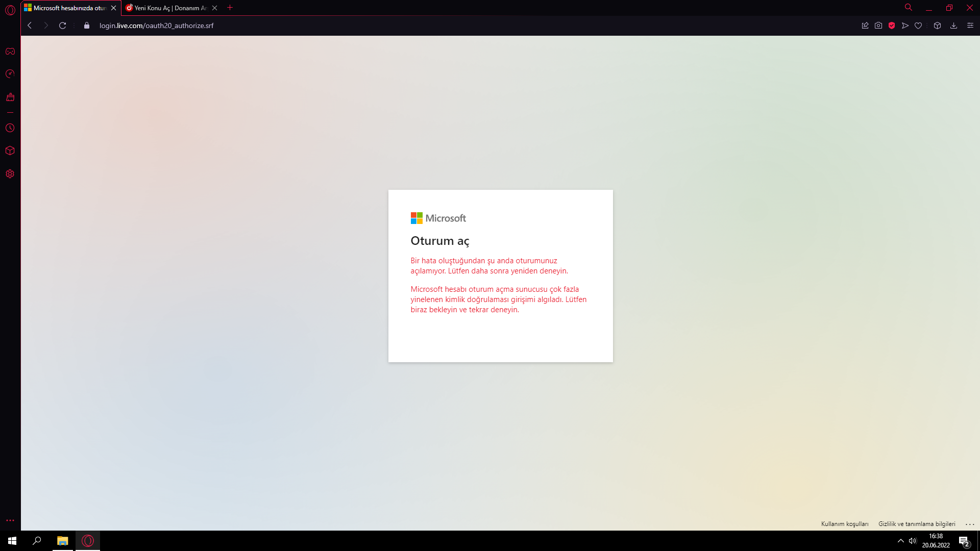Open Extensions cube icon in sidebar
980x551 pixels.
tap(10, 151)
